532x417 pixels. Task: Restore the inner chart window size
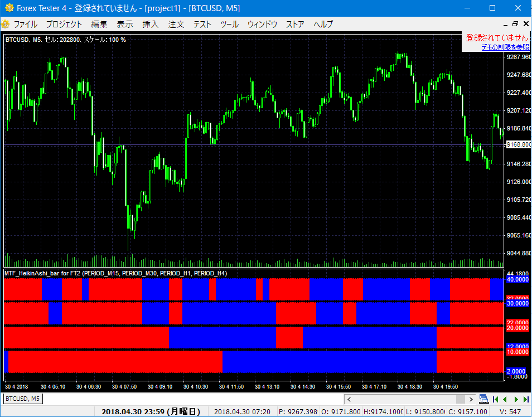pos(515,24)
